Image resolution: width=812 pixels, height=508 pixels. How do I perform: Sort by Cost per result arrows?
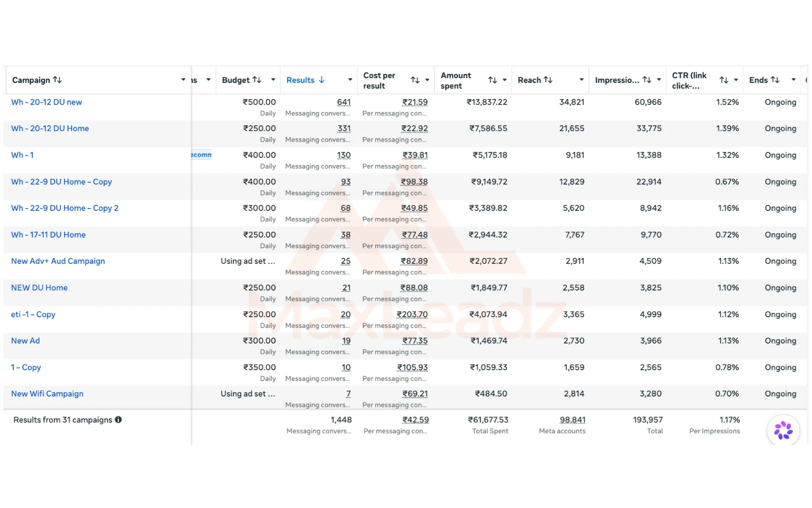coord(415,80)
